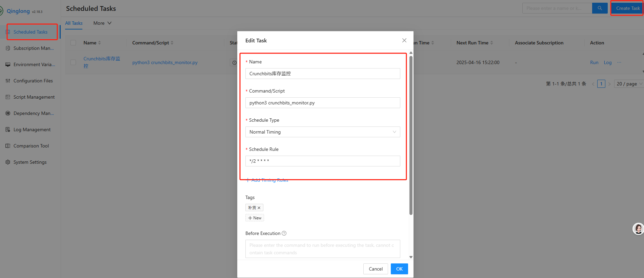Close the Edit Task dialog
Image resolution: width=644 pixels, height=278 pixels.
click(x=404, y=40)
